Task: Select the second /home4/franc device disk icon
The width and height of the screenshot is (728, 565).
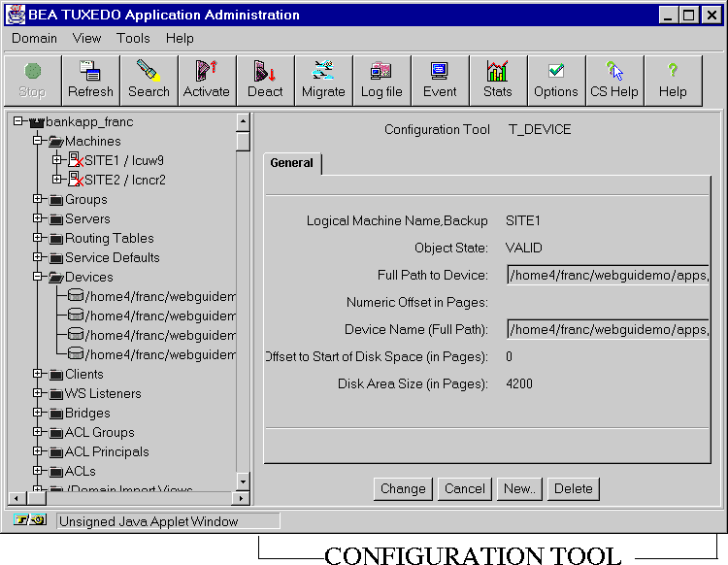Action: click(x=75, y=315)
